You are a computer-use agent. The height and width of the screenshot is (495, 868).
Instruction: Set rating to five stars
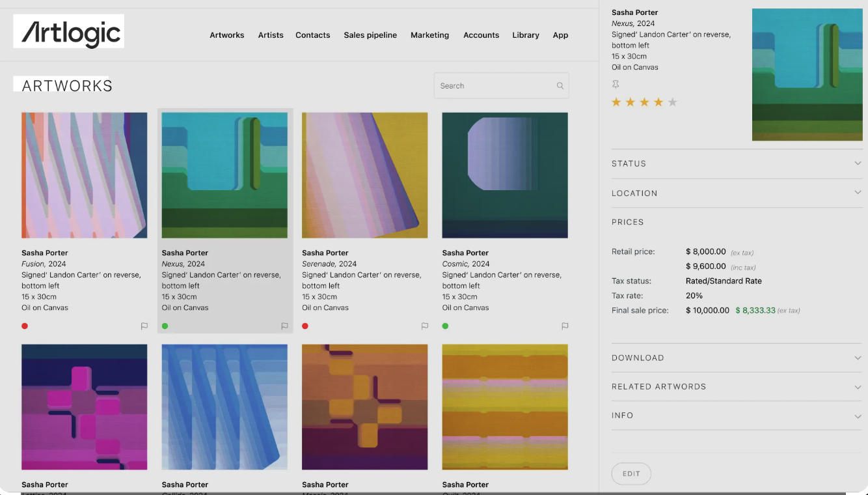[x=673, y=102]
